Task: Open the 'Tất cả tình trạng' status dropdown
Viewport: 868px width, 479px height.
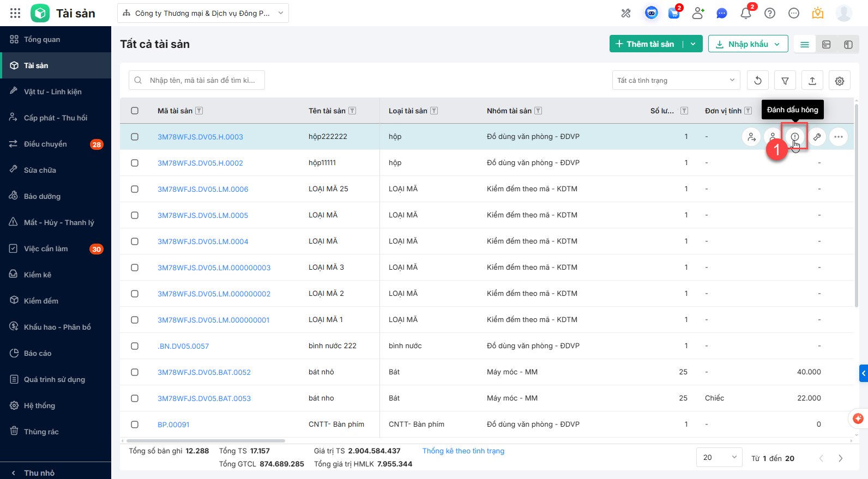Action: (x=676, y=81)
